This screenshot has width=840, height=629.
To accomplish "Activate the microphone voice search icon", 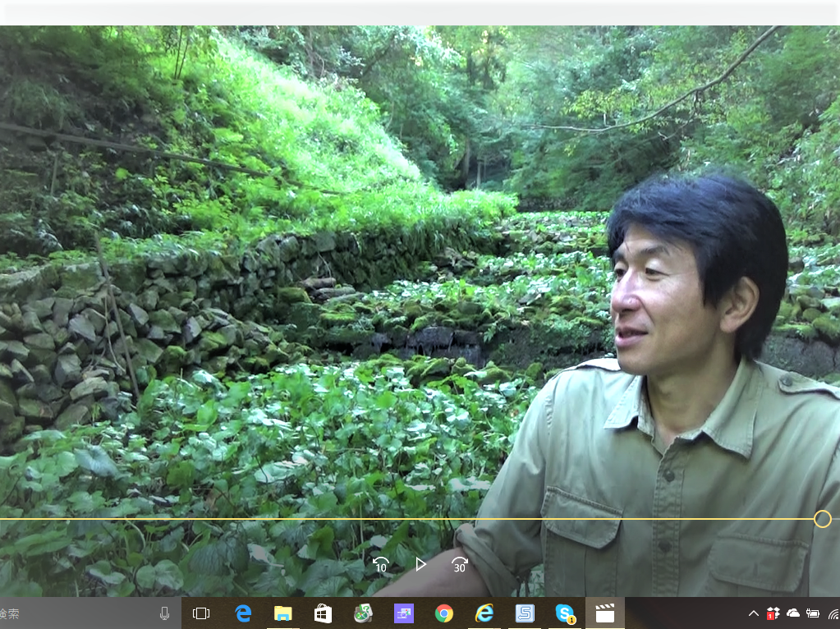I will (164, 613).
